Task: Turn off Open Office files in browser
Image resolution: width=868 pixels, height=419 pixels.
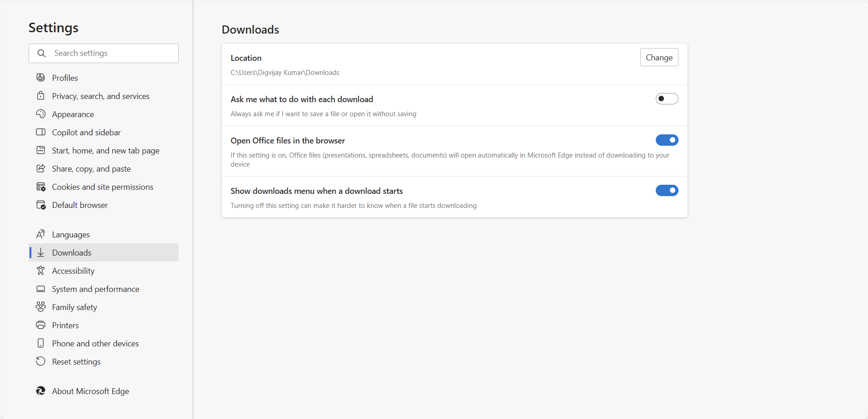Action: [667, 140]
